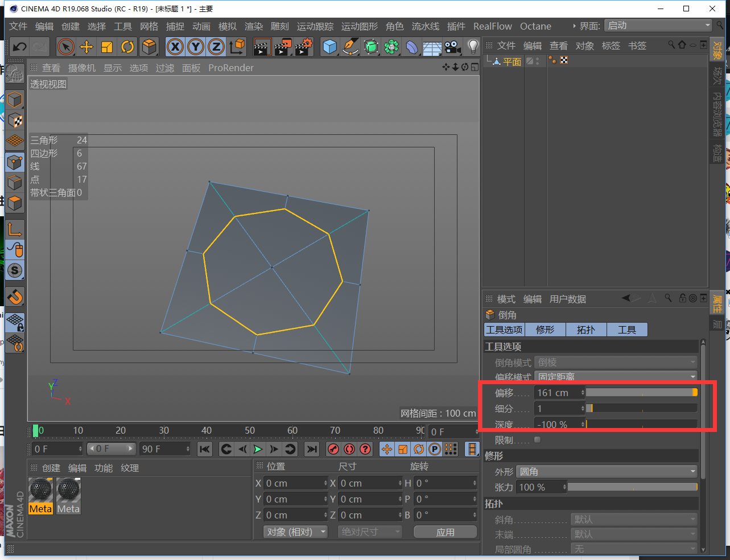
Task: Select the Rotate tool in top toolbar
Action: [127, 47]
